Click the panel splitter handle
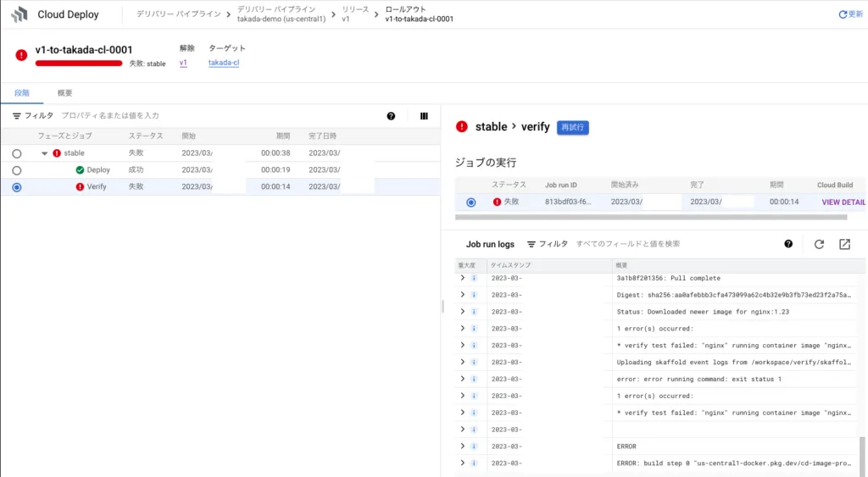The height and width of the screenshot is (477, 868). 442,306
